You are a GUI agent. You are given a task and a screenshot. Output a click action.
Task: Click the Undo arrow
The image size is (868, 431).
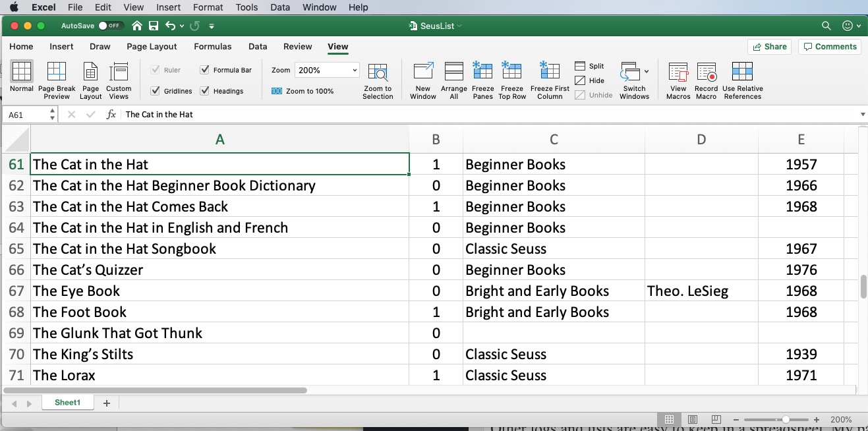[171, 26]
